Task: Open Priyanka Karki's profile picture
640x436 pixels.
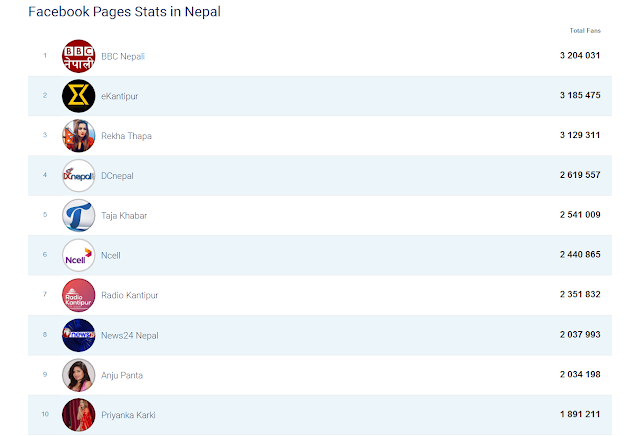Action: point(78,415)
